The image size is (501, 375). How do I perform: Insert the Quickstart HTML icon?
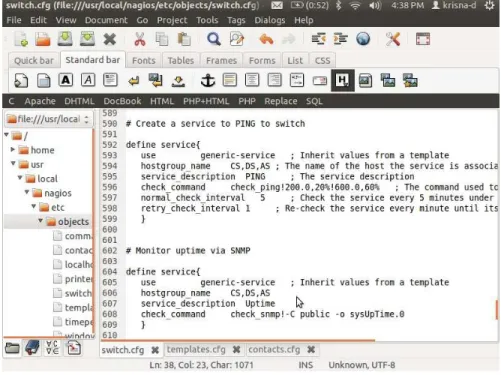coord(21,80)
